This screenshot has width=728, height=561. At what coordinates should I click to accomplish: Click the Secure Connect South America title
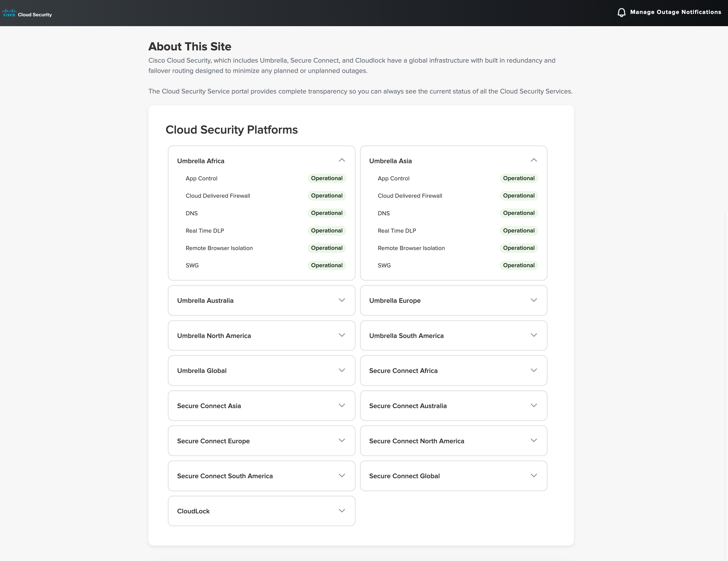(x=225, y=476)
